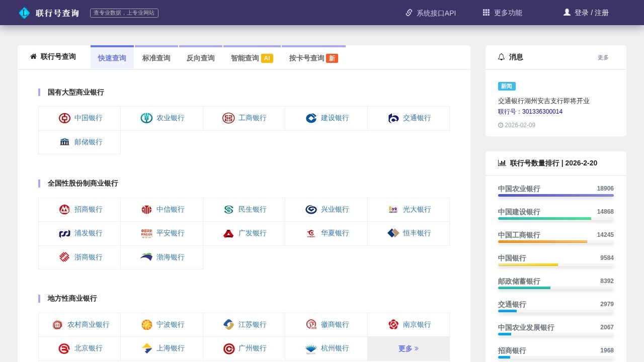
Task: Open the 登录 / 注册 link
Action: pyautogui.click(x=586, y=13)
